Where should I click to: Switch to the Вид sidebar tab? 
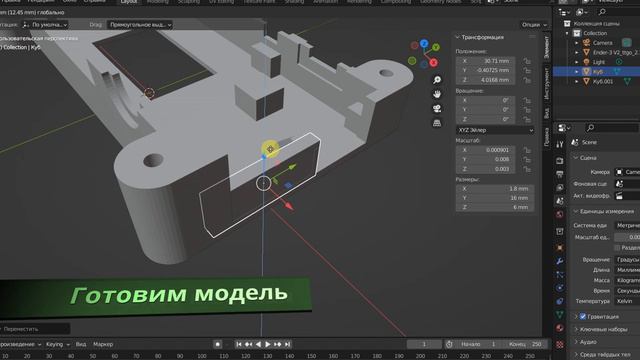[547, 112]
